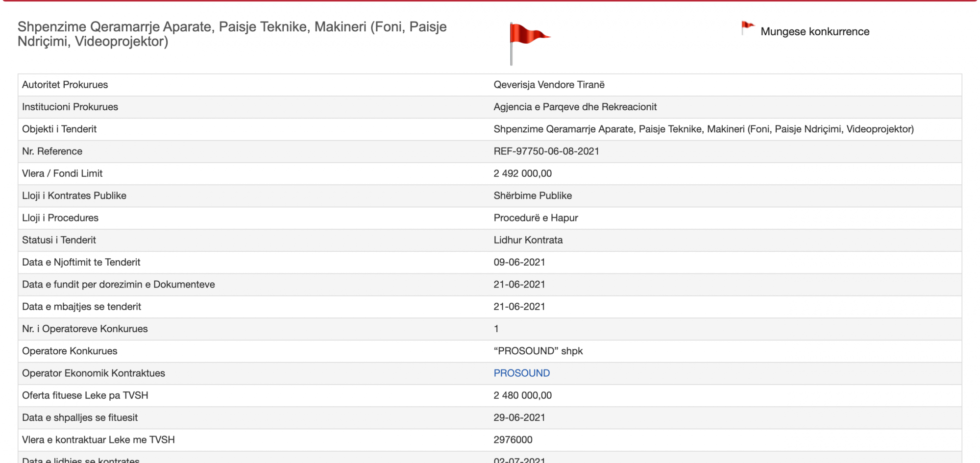Click the limit fund value 2 492 000,00
Viewport: 980px width, 463px height.
(522, 173)
